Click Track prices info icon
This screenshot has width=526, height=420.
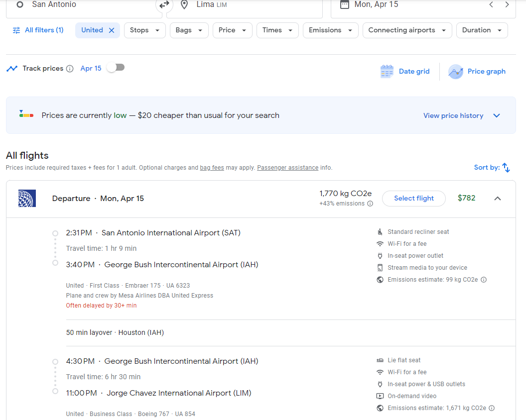70,69
